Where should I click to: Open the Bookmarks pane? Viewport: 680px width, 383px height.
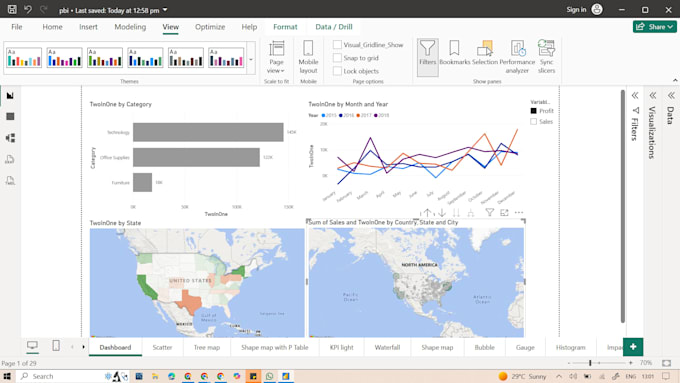(x=454, y=53)
